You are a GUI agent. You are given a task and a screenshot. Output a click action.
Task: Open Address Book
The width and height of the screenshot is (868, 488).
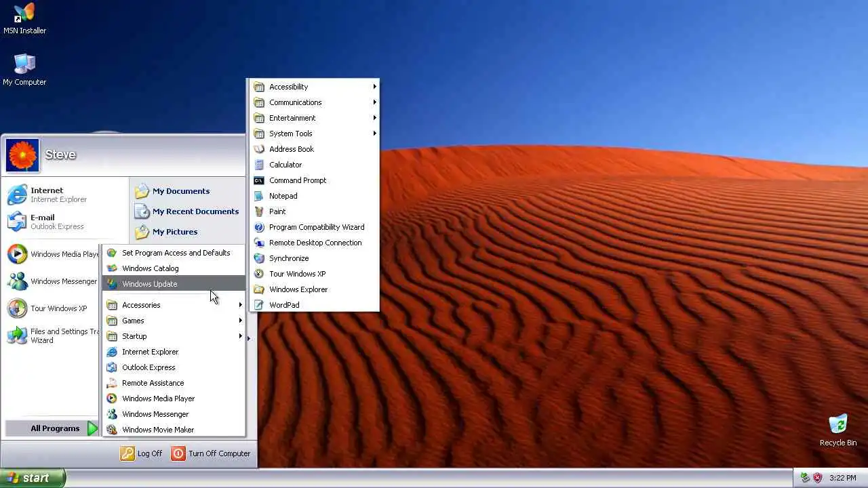point(314,149)
